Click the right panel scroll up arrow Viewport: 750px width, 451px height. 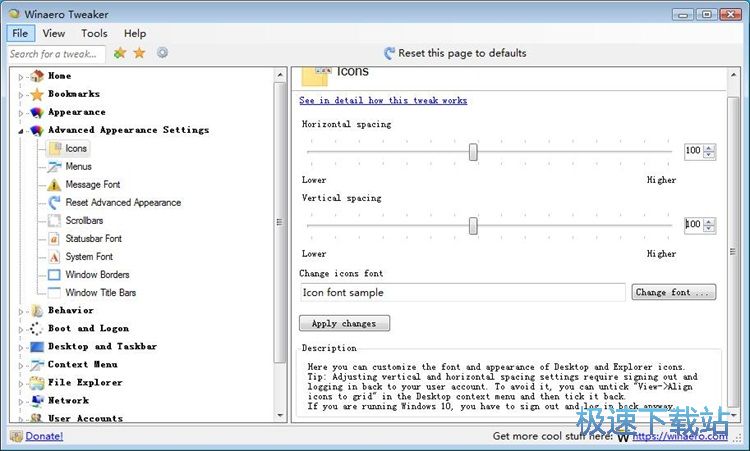pos(733,75)
